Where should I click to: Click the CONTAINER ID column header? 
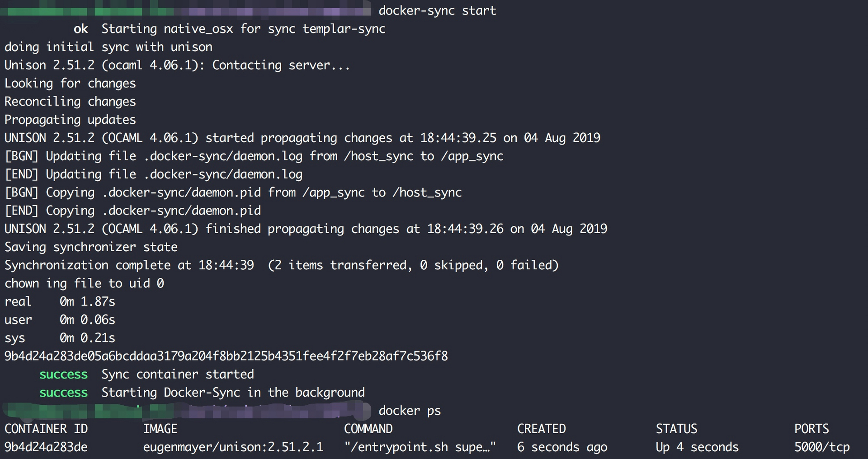tap(46, 429)
